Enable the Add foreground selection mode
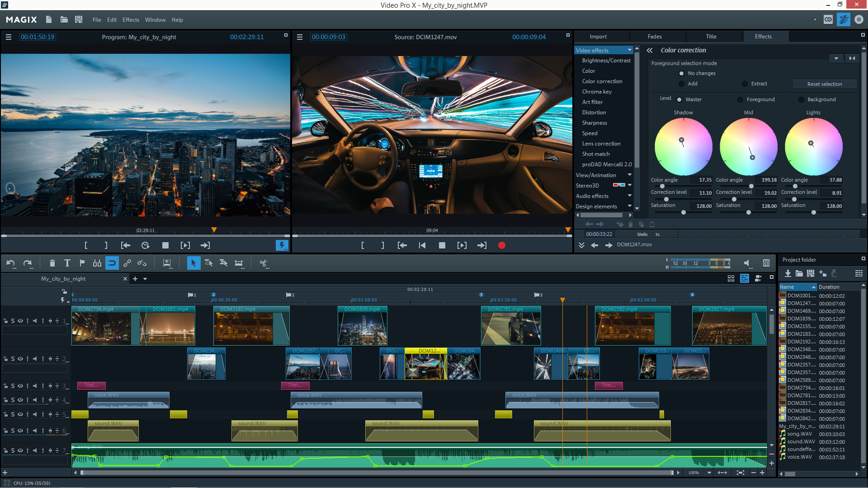 tap(681, 84)
